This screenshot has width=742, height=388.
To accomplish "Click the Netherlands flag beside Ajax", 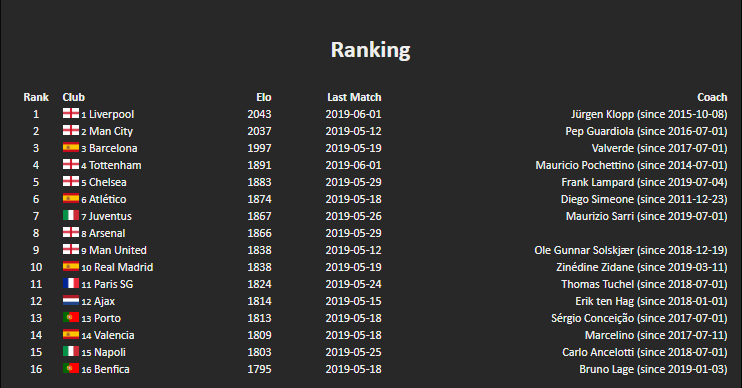I will click(x=71, y=300).
